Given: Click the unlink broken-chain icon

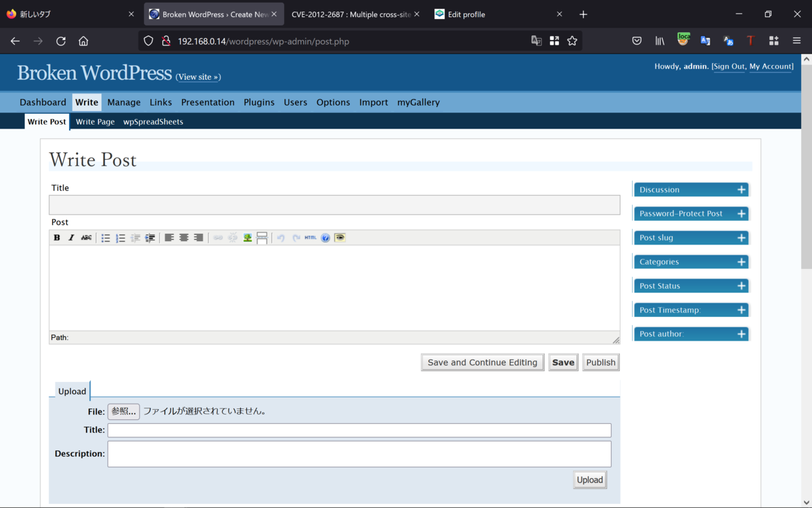Looking at the screenshot, I should click(x=233, y=238).
